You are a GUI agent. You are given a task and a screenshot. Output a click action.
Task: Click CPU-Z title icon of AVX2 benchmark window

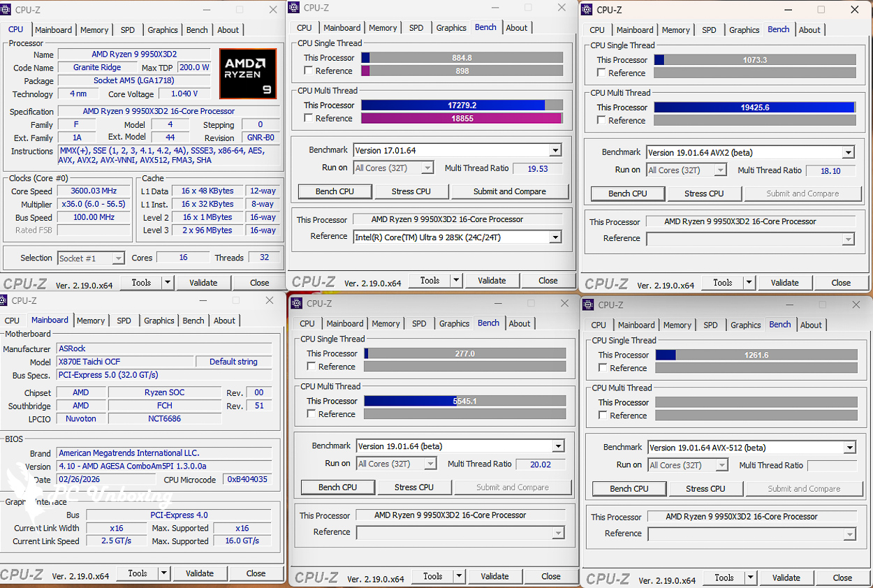(x=587, y=10)
